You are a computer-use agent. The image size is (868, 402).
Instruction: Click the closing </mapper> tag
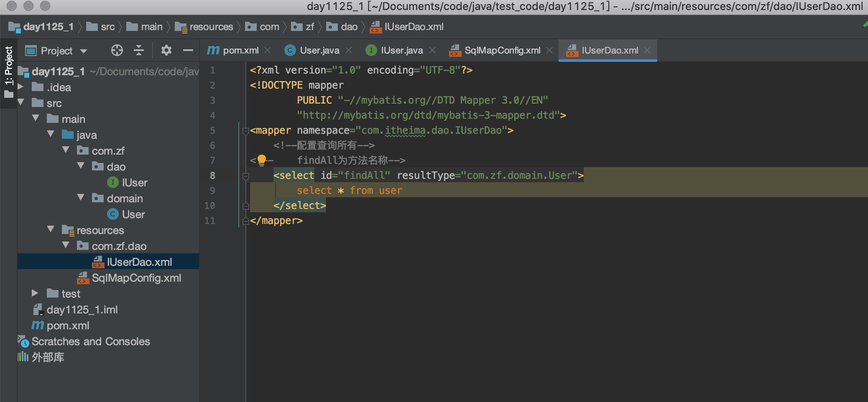click(276, 221)
